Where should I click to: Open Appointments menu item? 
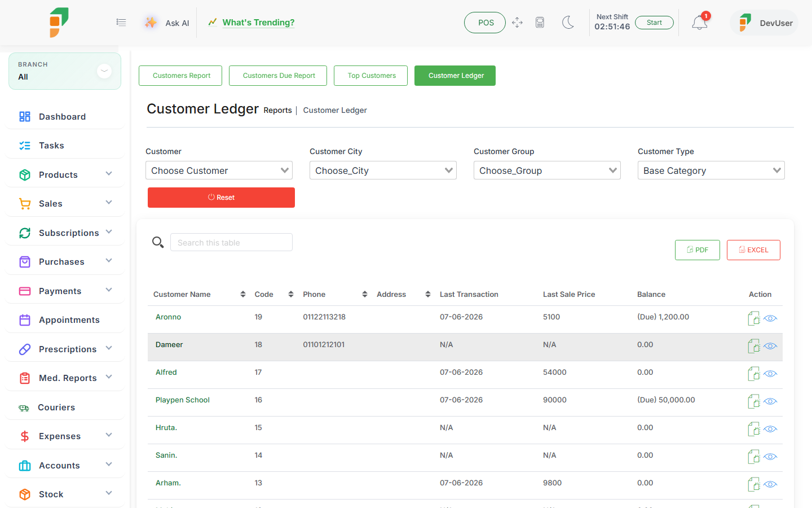pyautogui.click(x=65, y=320)
